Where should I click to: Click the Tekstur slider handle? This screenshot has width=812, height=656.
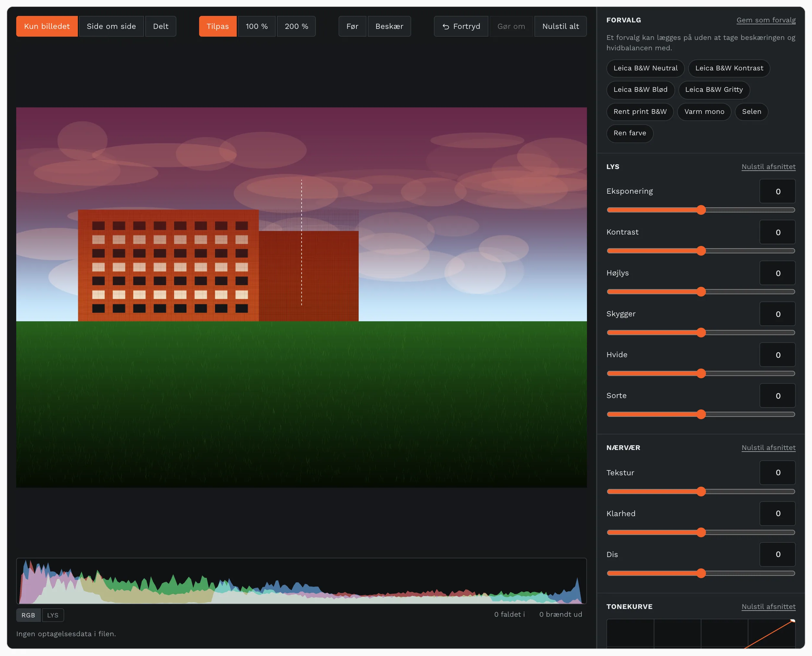click(x=701, y=491)
